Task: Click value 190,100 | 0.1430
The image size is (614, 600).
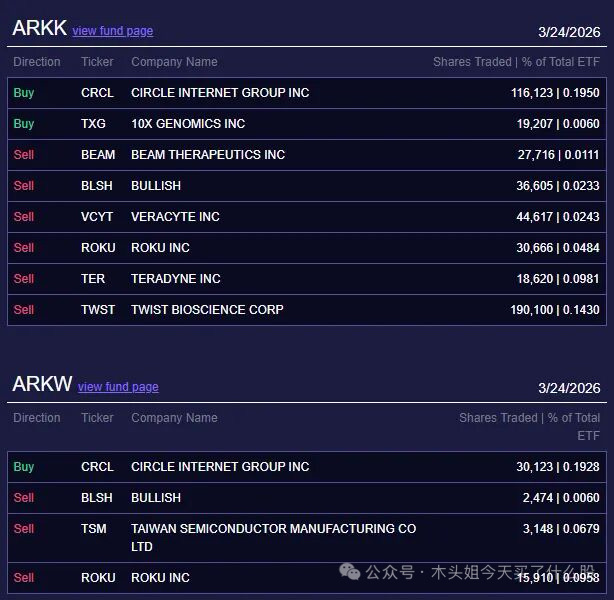Action: click(555, 309)
